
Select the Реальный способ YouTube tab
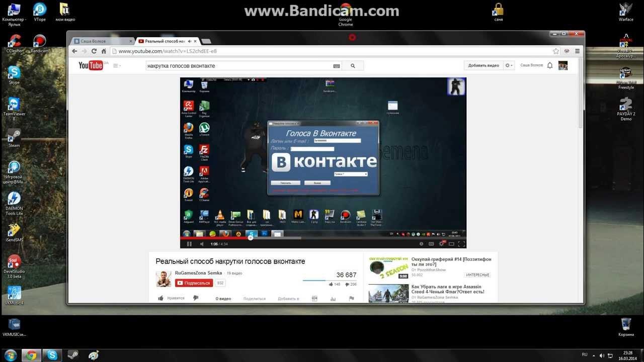166,41
